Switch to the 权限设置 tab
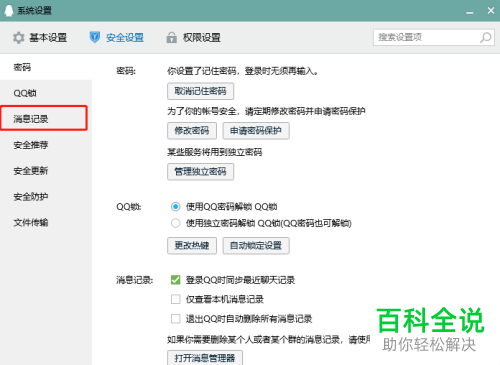500x365 pixels. pos(193,38)
